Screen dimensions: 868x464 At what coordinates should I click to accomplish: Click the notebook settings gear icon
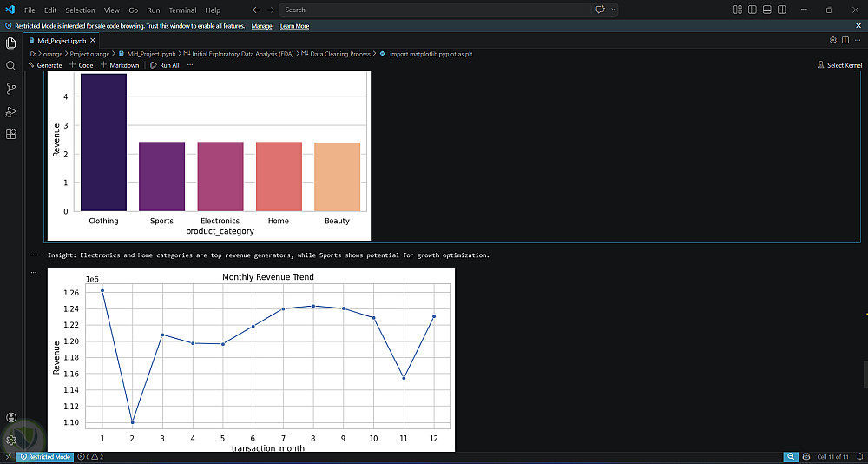(x=832, y=41)
